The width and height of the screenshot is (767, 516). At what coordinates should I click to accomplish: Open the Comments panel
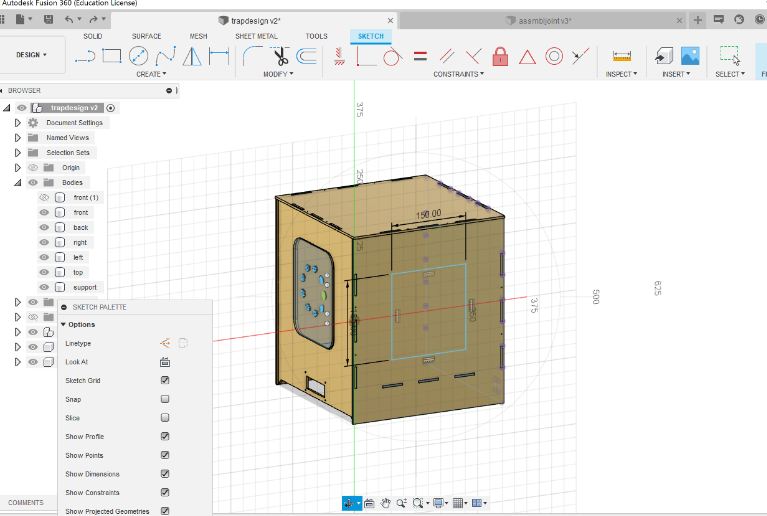(26, 502)
